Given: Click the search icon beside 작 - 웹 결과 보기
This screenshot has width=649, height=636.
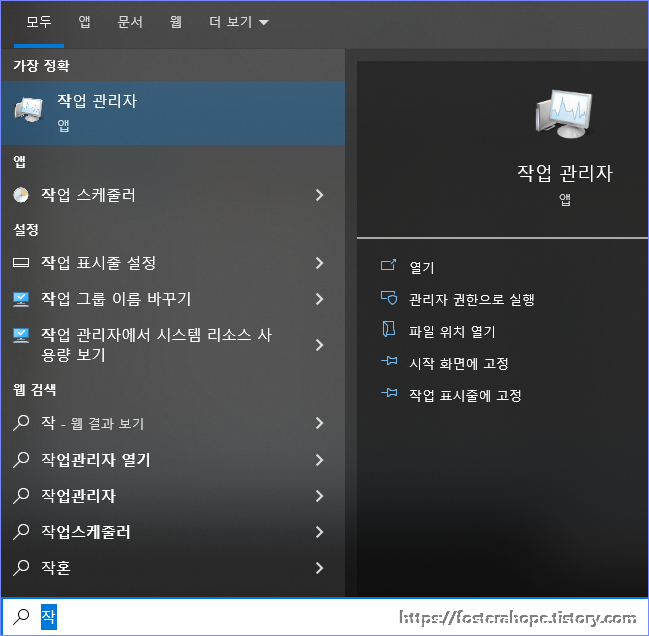Looking at the screenshot, I should pyautogui.click(x=21, y=423).
